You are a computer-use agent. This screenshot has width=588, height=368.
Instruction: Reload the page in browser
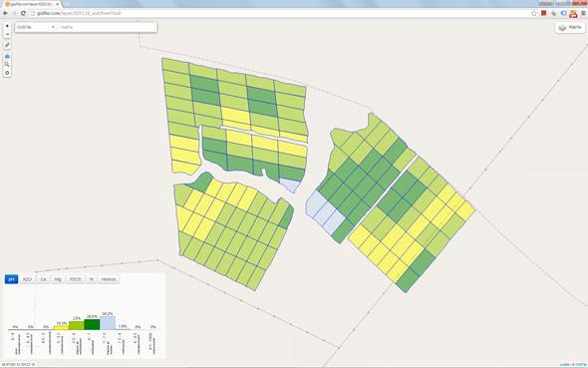click(23, 13)
